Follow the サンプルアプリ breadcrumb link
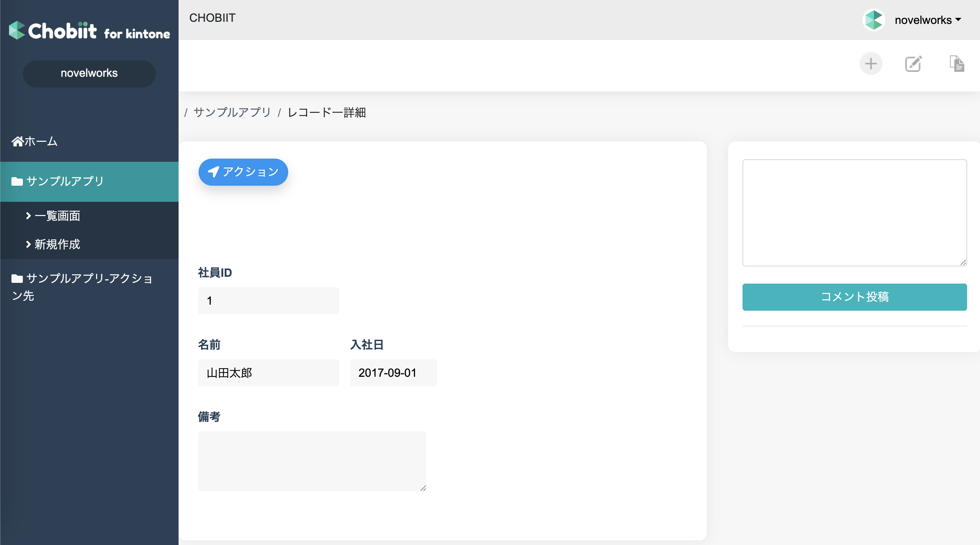 point(232,112)
